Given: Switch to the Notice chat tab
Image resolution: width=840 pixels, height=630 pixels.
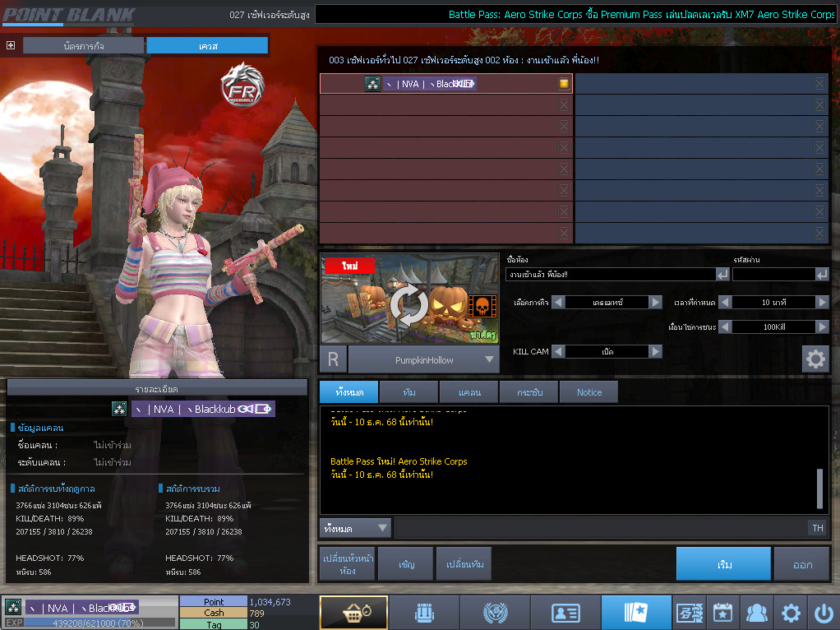Looking at the screenshot, I should click(x=588, y=392).
